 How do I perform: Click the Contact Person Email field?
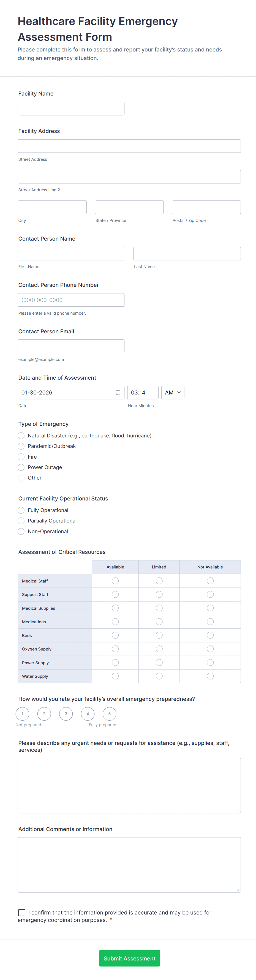point(71,346)
